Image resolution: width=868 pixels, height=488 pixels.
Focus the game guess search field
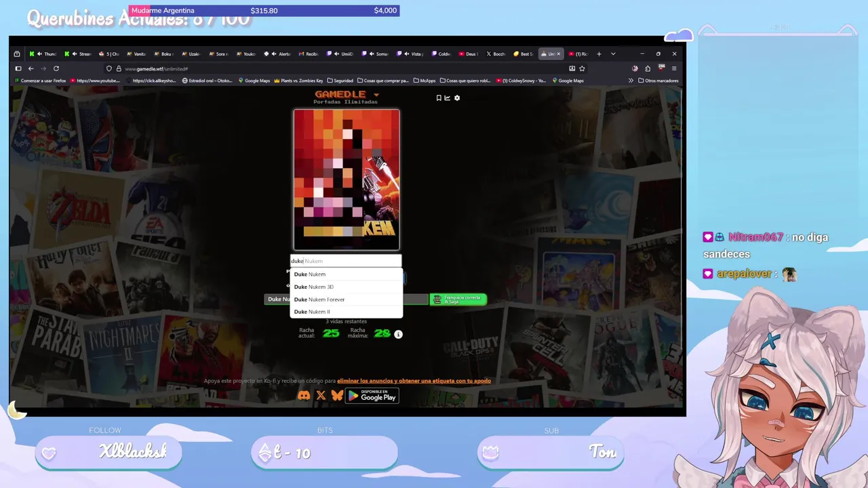346,261
